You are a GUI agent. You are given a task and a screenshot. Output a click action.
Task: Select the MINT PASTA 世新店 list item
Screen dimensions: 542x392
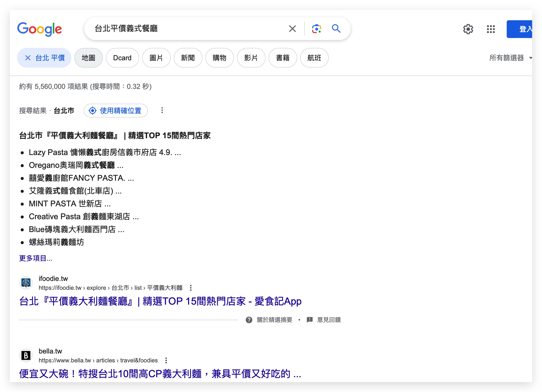70,204
